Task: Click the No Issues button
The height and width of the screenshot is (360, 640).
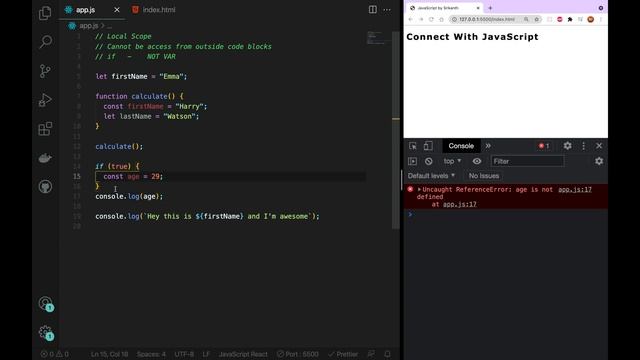Action: [x=484, y=176]
